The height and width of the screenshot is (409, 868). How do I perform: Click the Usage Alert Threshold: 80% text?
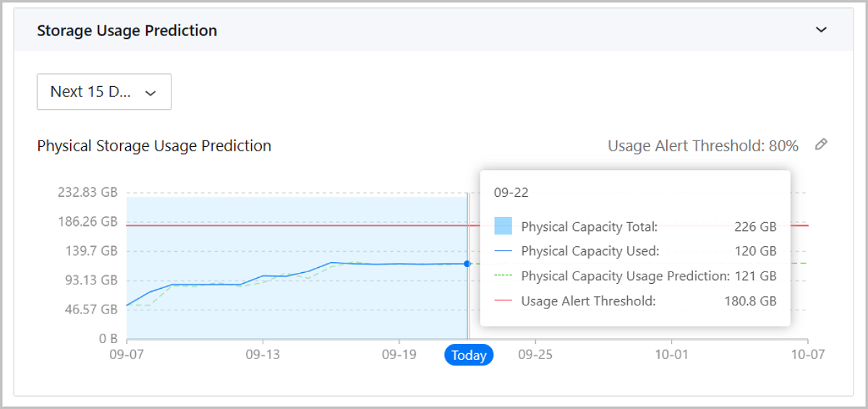[x=702, y=146]
